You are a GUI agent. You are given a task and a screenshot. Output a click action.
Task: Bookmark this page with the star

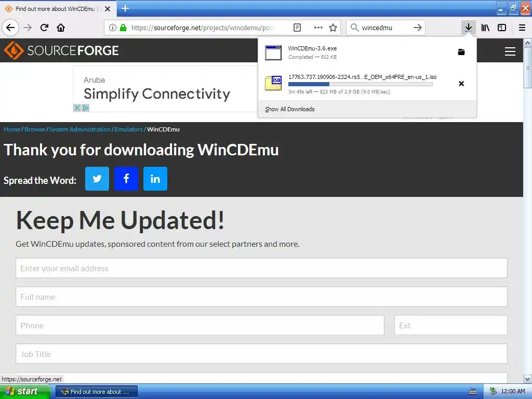coord(333,28)
